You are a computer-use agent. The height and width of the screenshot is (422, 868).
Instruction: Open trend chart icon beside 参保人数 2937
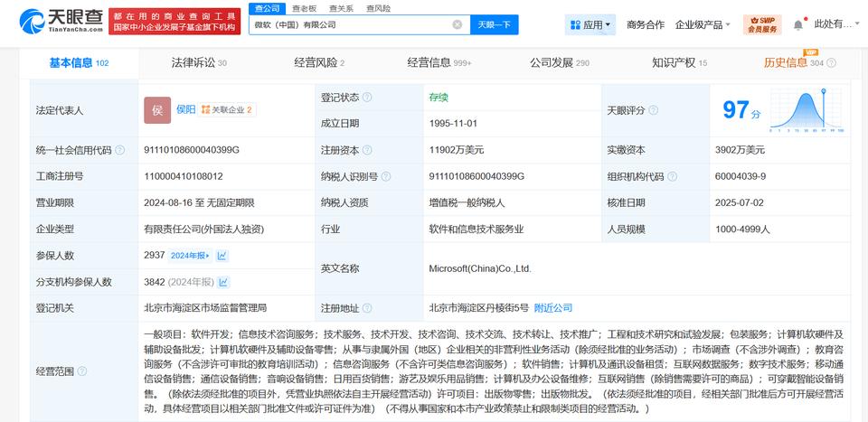point(222,256)
